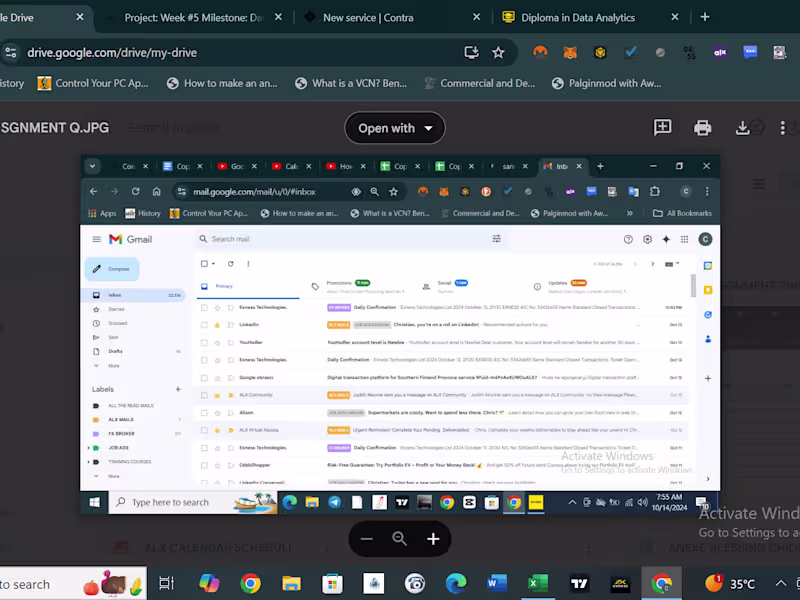This screenshot has width=800, height=600.
Task: Open Gmail help menu
Action: [628, 239]
